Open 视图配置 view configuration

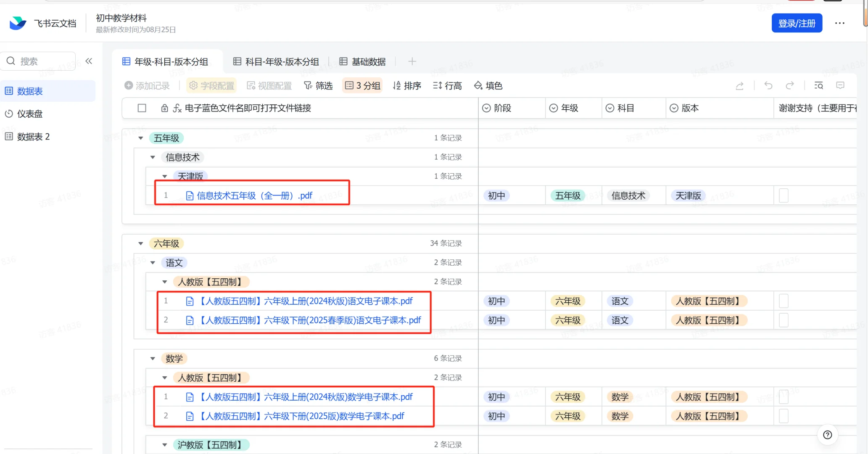click(x=269, y=86)
